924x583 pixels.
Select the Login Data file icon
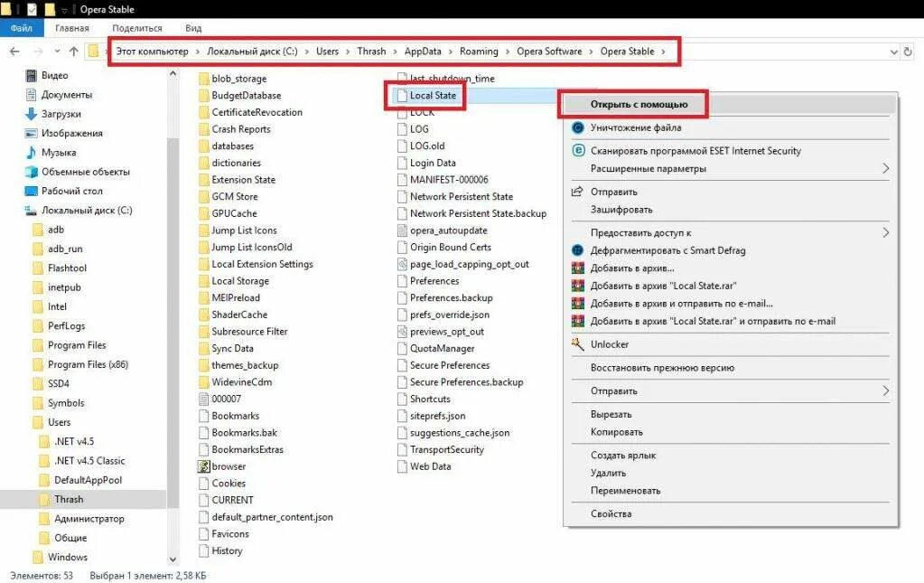403,163
